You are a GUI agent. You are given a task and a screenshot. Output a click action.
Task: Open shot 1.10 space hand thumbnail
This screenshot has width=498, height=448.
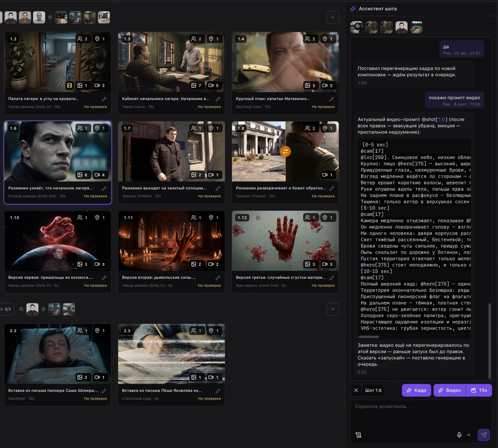(58, 241)
